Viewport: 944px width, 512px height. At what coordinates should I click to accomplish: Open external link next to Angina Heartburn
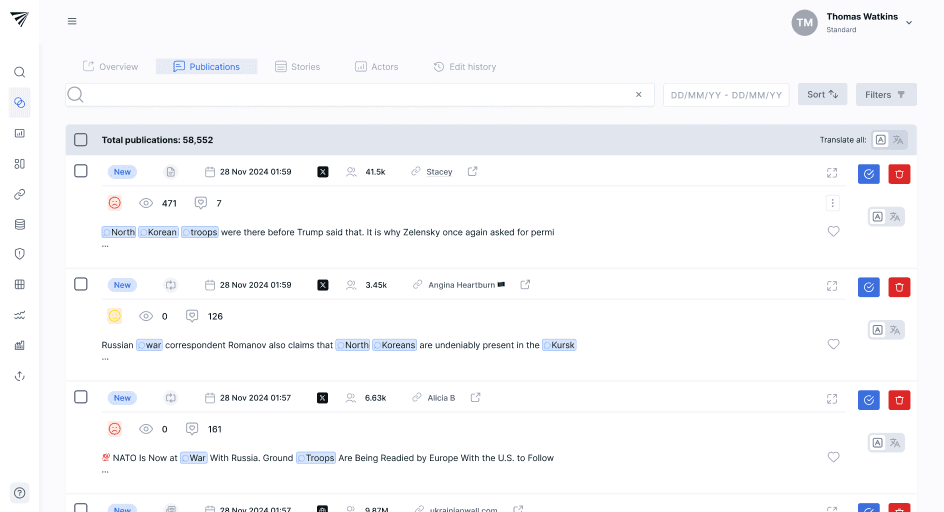pyautogui.click(x=525, y=285)
